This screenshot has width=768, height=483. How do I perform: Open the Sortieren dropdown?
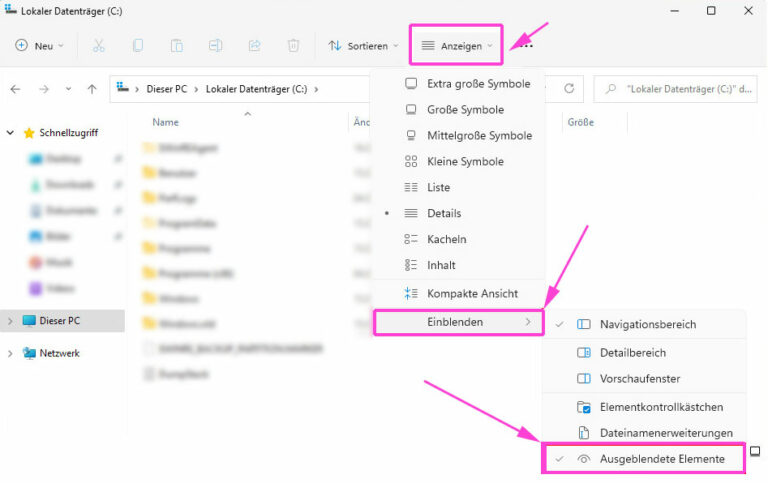click(363, 46)
